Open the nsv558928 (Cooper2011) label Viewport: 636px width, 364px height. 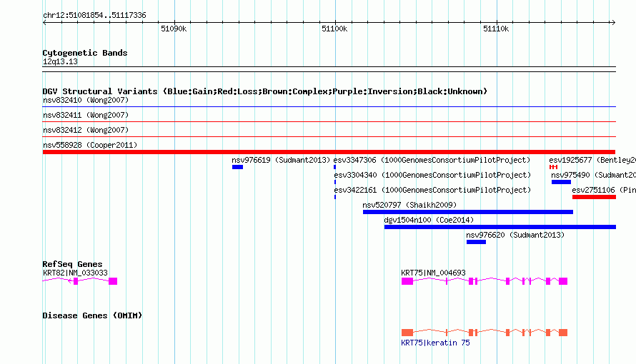click(90, 145)
